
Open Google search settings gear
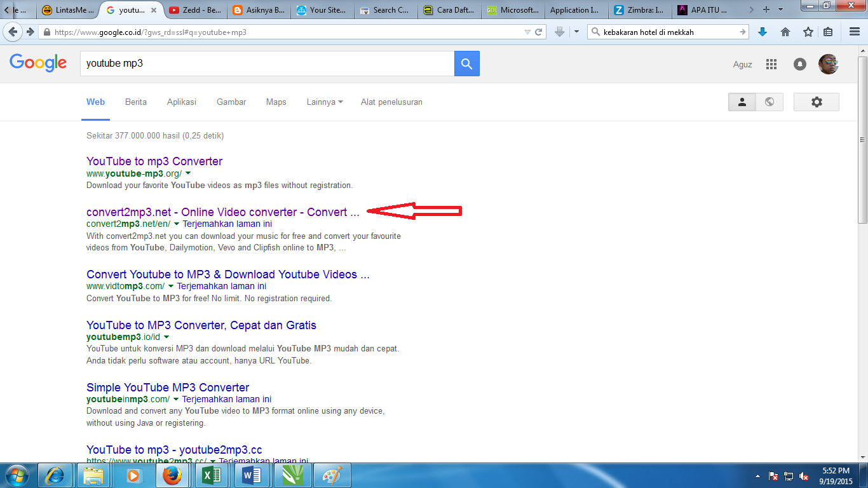coord(817,102)
